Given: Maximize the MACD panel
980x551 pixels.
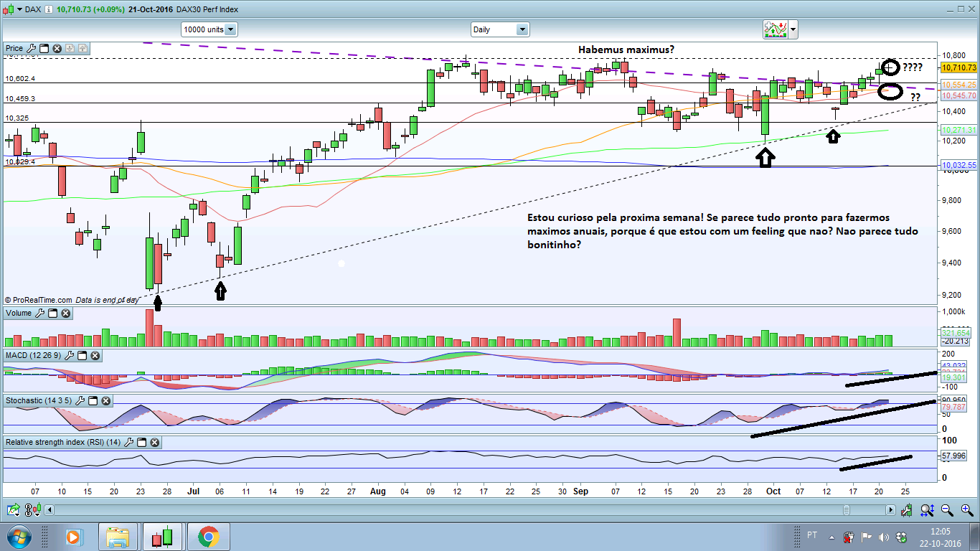Looking at the screenshot, I should 83,355.
